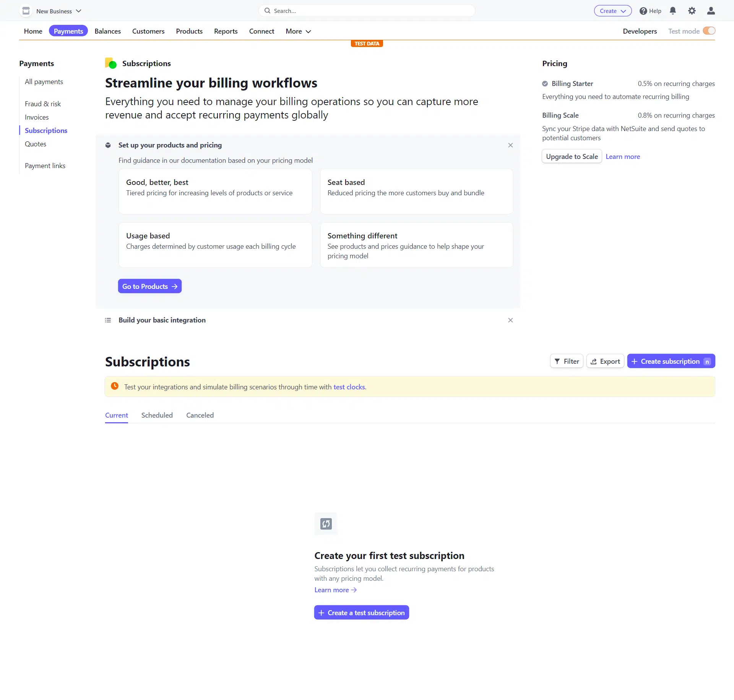The image size is (734, 700).
Task: Open the Pricing Learn more link
Action: point(623,157)
